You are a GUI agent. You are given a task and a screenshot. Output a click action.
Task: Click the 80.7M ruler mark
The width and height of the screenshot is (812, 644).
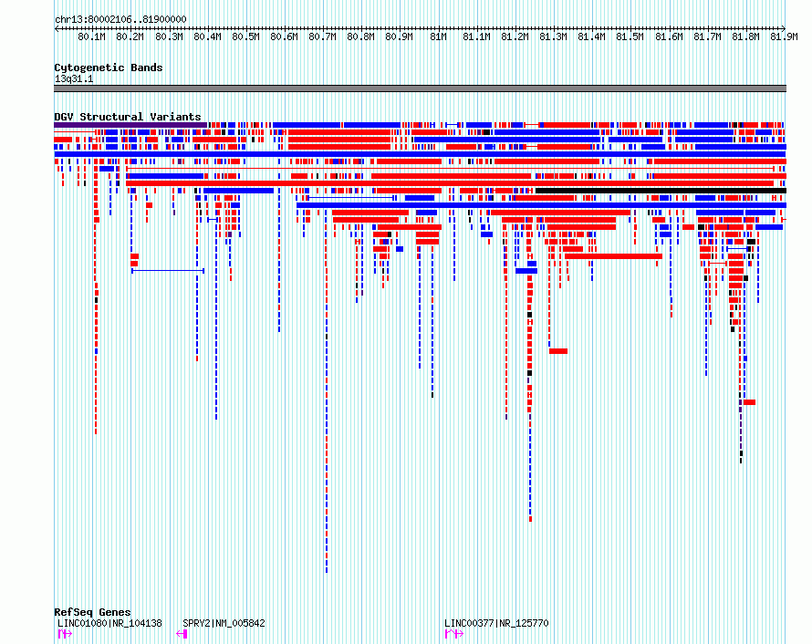[323, 36]
